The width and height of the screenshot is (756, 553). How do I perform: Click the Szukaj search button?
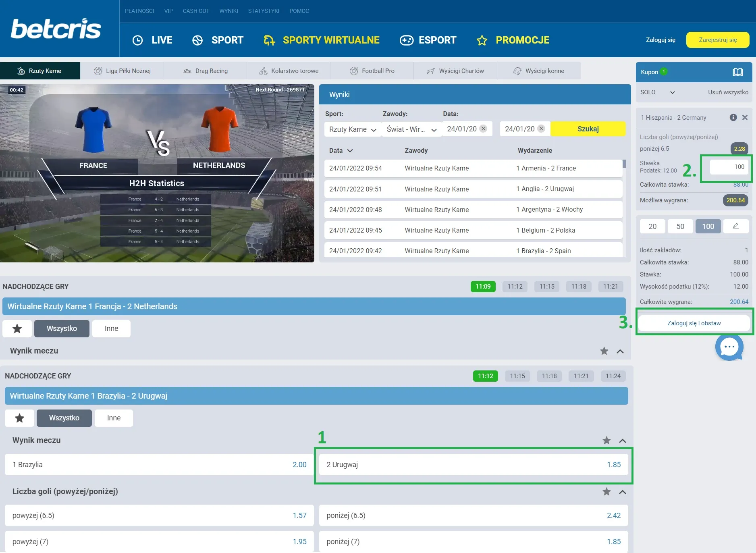[588, 129]
